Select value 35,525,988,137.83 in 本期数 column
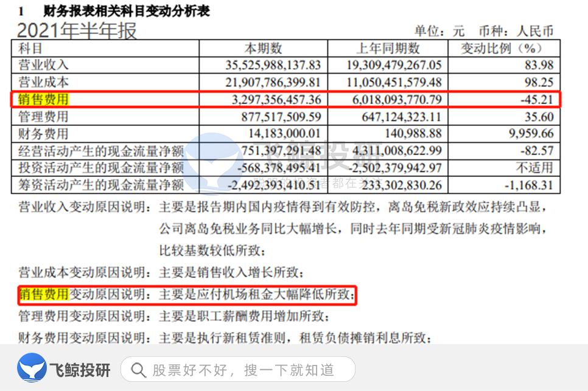This screenshot has width=588, height=391. pyautogui.click(x=273, y=65)
